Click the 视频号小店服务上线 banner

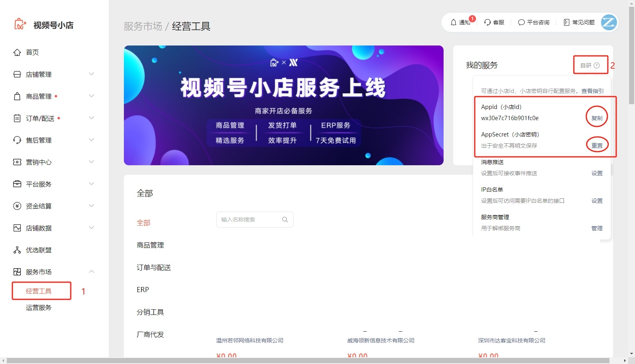(x=284, y=105)
